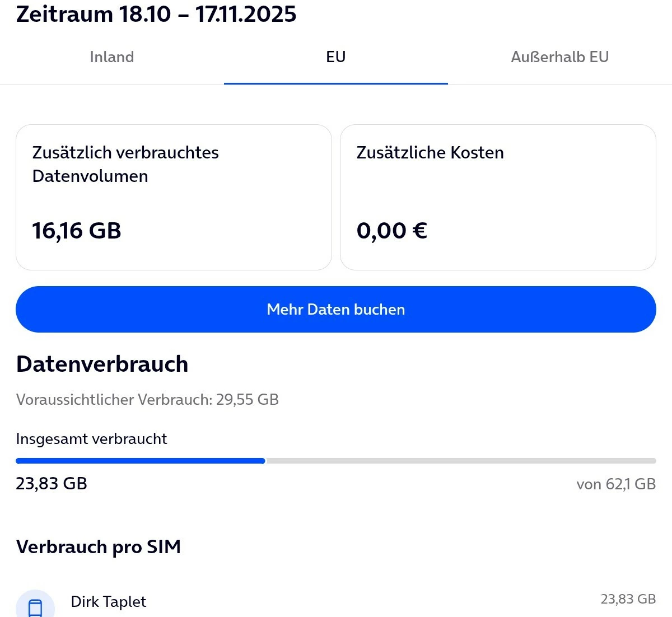Click the von 62,1 GB limit text
Screen dimensions: 672x617
(x=616, y=484)
